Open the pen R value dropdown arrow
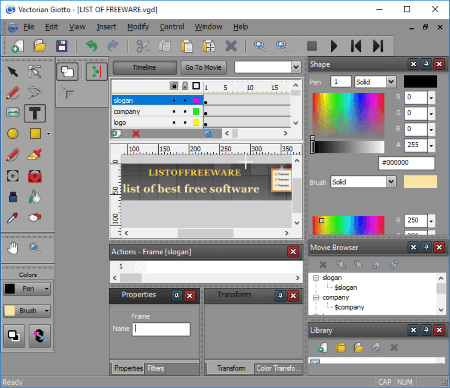 [x=431, y=98]
